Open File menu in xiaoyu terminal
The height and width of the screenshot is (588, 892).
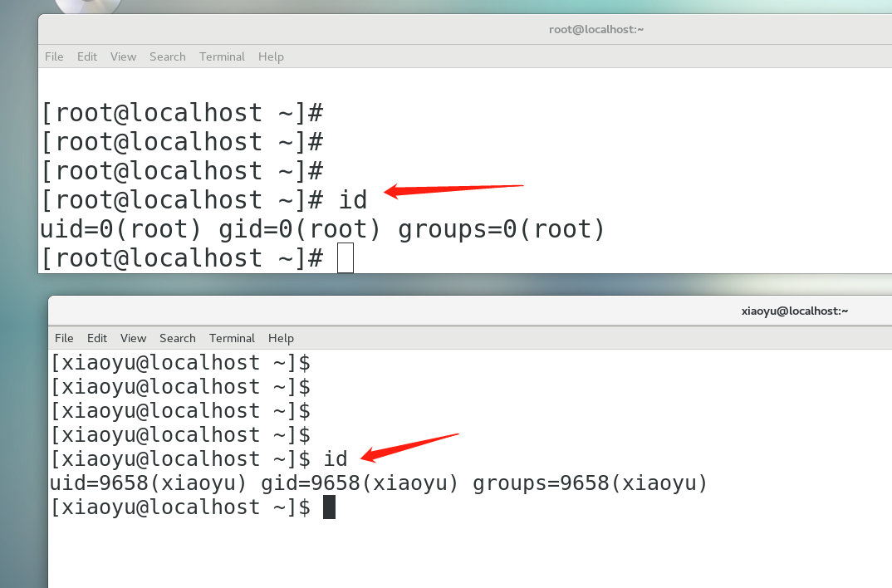point(64,338)
